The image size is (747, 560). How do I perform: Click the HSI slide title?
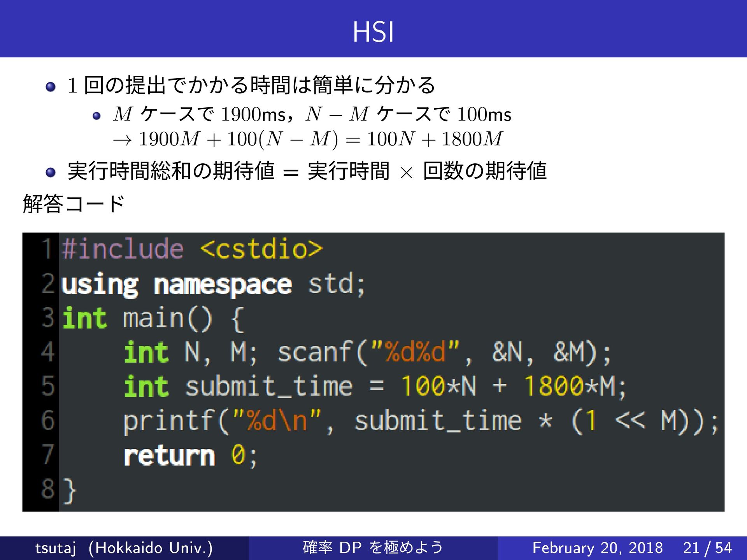tap(373, 32)
